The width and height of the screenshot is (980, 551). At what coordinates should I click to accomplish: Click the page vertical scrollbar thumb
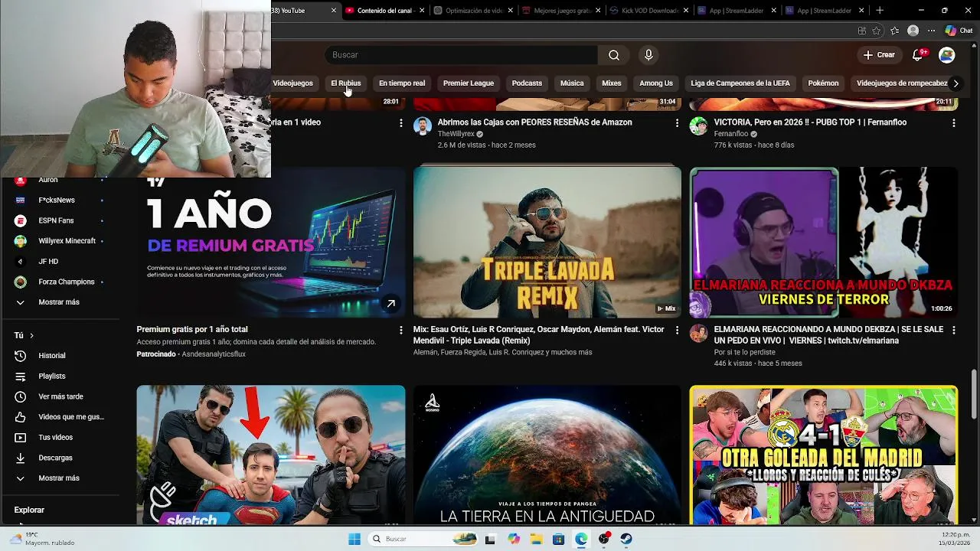(x=974, y=393)
